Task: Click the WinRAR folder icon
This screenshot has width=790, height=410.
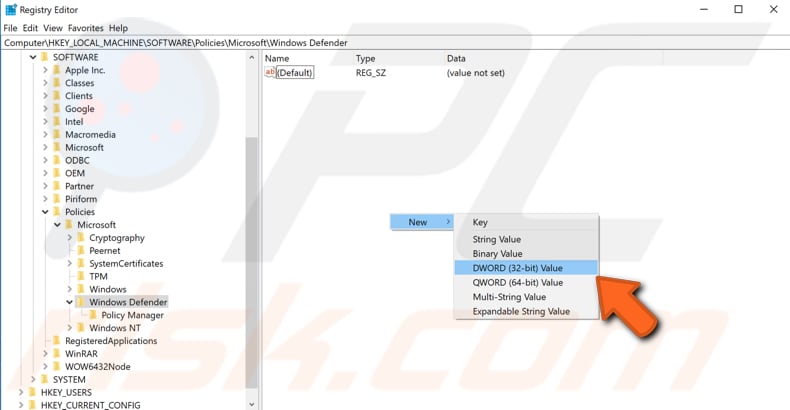Action: point(56,353)
